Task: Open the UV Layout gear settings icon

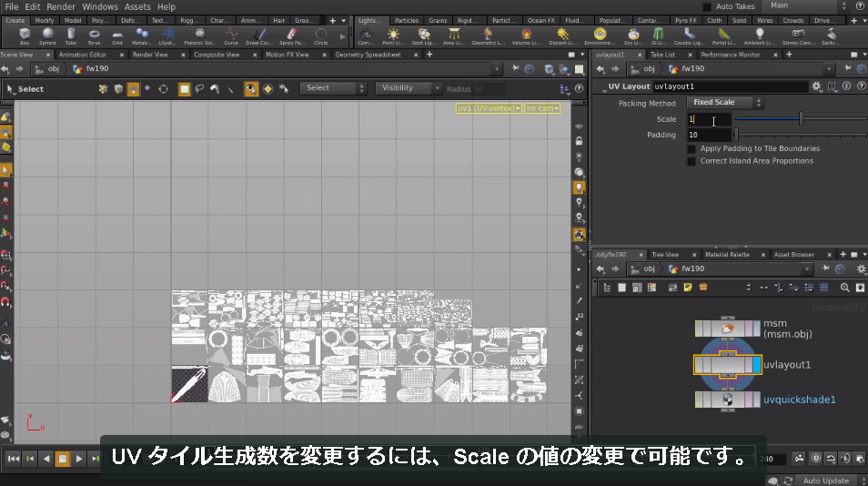Action: click(x=816, y=86)
